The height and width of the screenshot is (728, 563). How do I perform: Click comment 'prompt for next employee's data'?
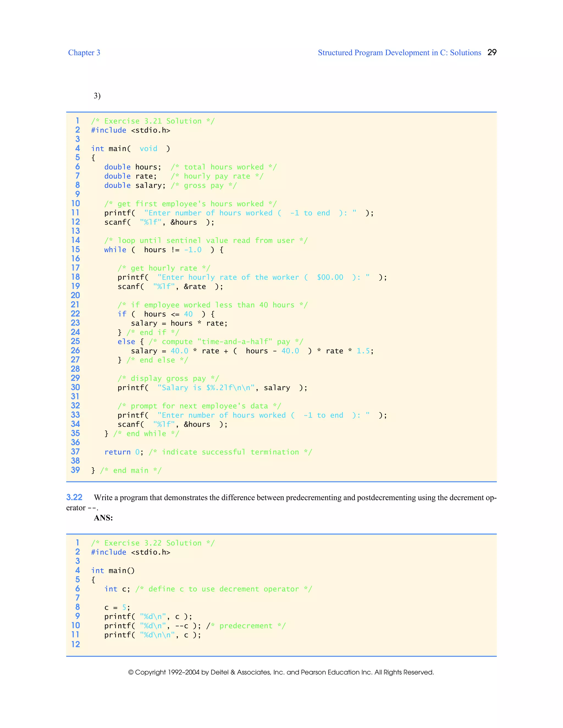pyautogui.click(x=199, y=406)
